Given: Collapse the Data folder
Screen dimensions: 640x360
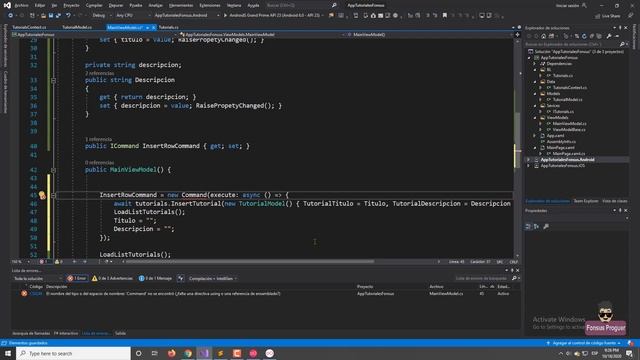Looking at the screenshot, I should pyautogui.click(x=535, y=82).
